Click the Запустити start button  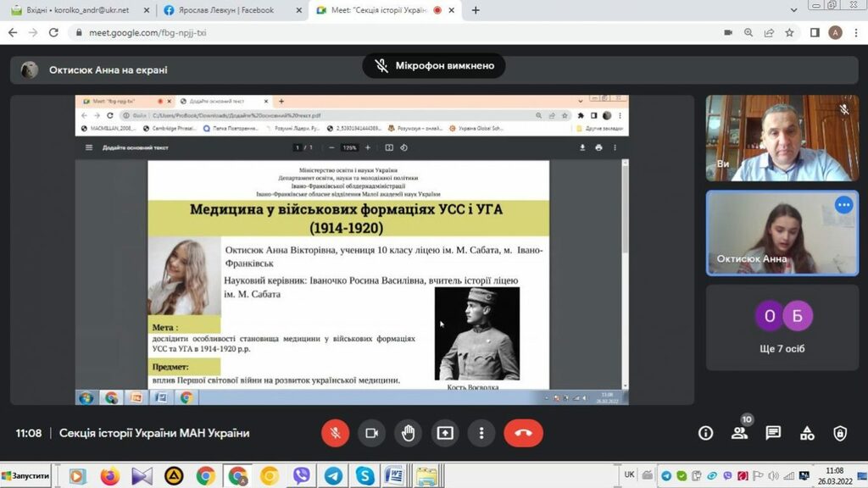coord(25,476)
